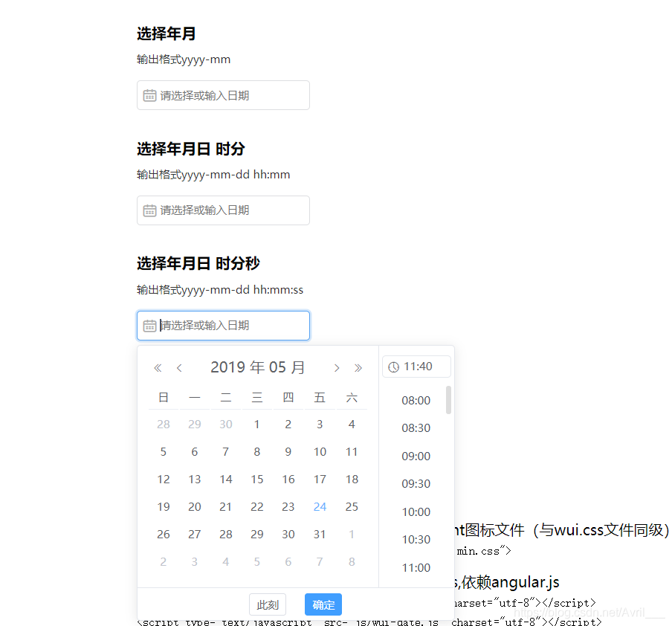Click the calendar icon for yyyy-mm-dd hh:mm input
The width and height of the screenshot is (672, 626).
149,210
